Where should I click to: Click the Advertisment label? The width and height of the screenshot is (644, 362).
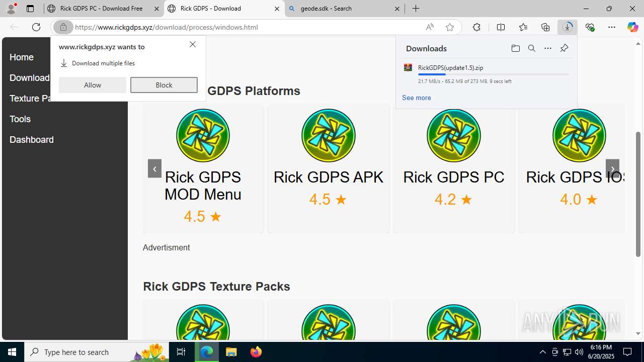click(x=166, y=247)
